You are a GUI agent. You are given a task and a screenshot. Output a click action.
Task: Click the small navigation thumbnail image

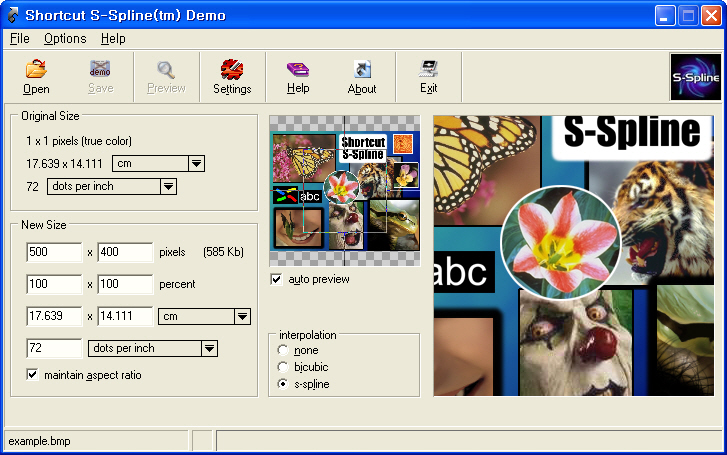click(x=344, y=191)
